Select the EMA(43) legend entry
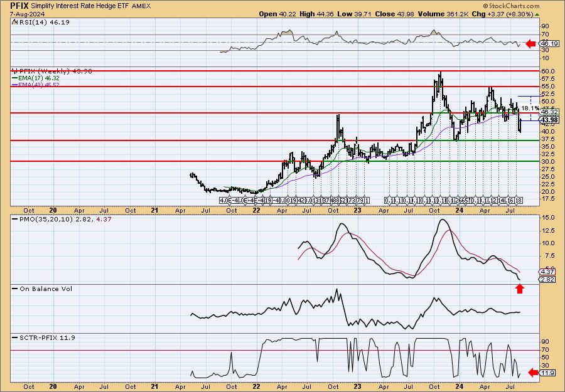This screenshot has width=565, height=392. tap(36, 85)
